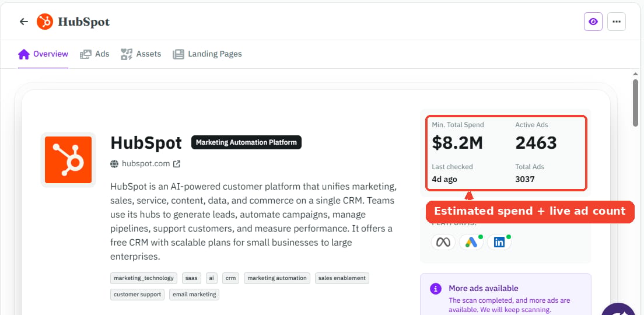Click the email marketing tag
Image resolution: width=644 pixels, height=315 pixels.
tap(194, 295)
